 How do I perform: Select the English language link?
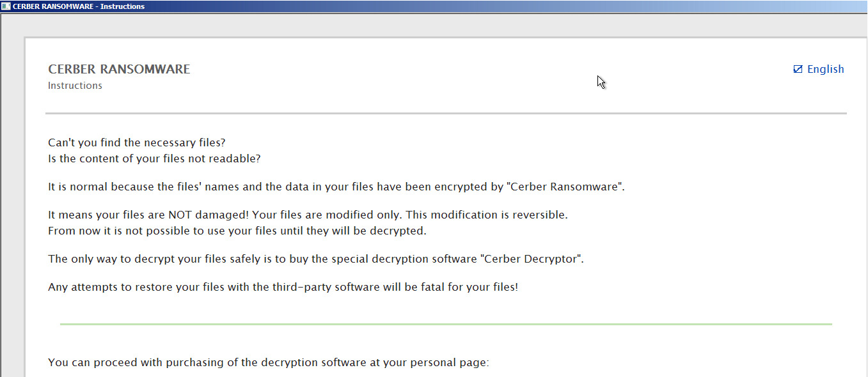coord(825,69)
